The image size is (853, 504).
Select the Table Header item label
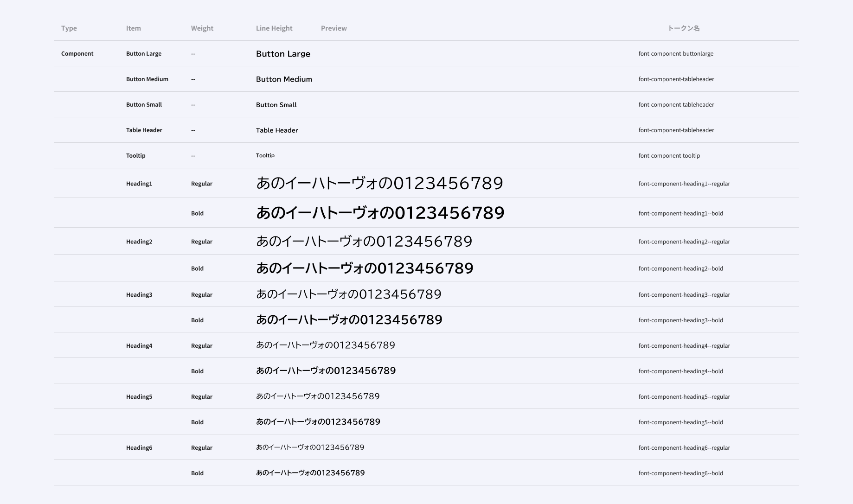(x=144, y=130)
